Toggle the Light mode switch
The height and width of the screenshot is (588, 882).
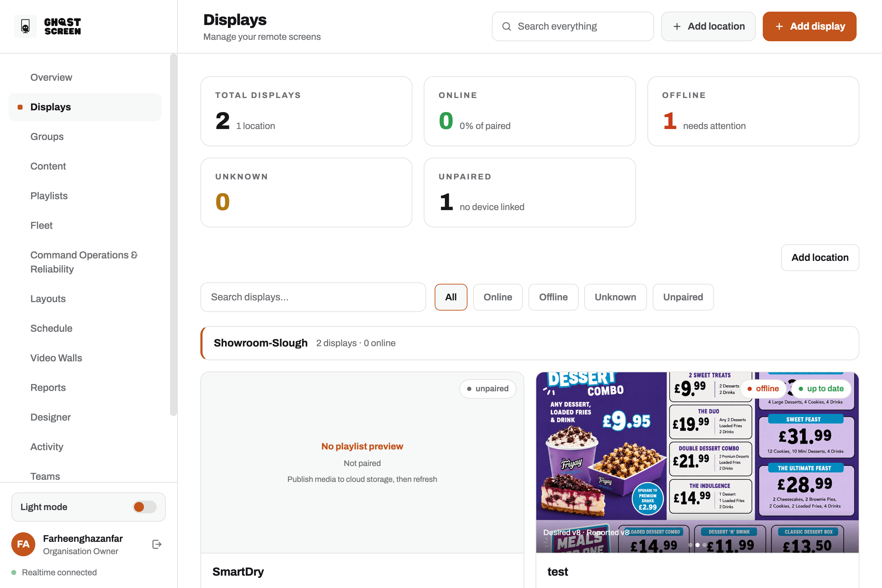click(x=145, y=507)
